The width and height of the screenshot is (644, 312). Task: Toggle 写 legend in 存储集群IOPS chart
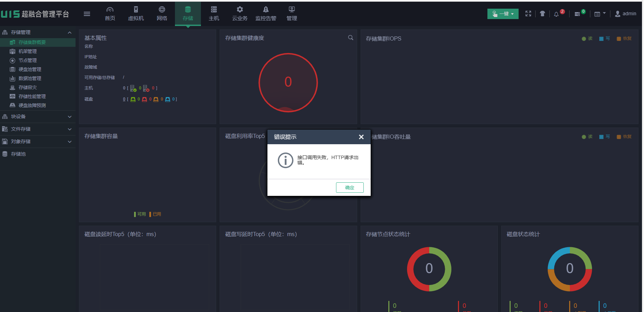pos(605,38)
